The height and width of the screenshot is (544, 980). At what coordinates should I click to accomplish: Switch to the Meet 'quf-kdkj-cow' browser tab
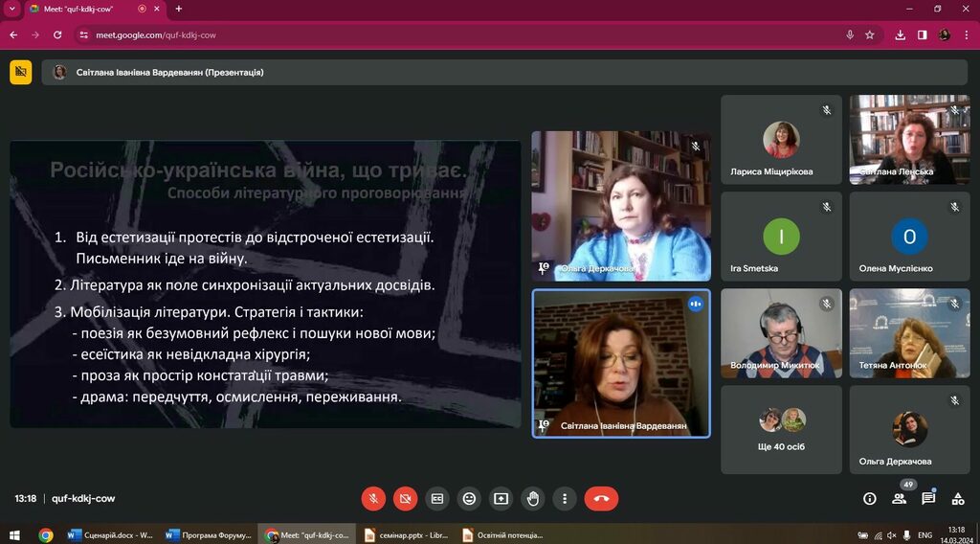pyautogui.click(x=86, y=9)
